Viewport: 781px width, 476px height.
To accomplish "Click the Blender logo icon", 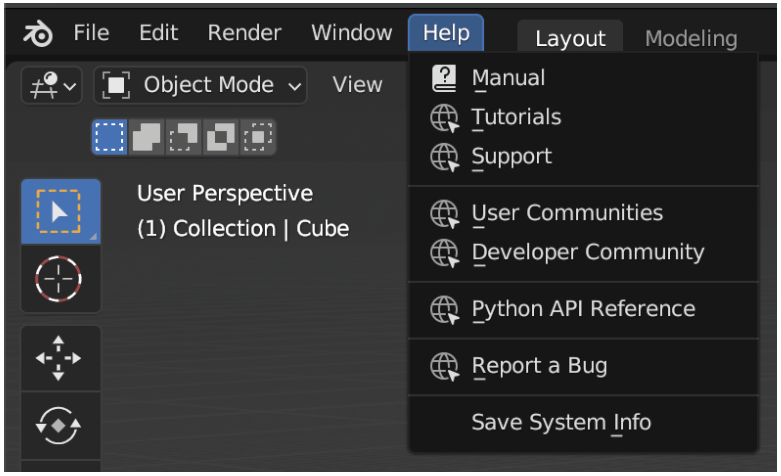I will point(38,33).
